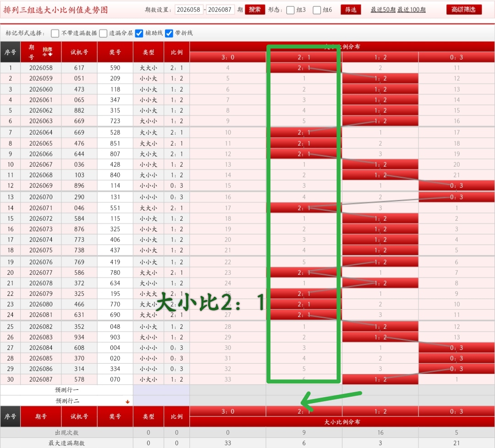Select the 最近50期 link
The width and height of the screenshot is (495, 448).
coord(383,10)
